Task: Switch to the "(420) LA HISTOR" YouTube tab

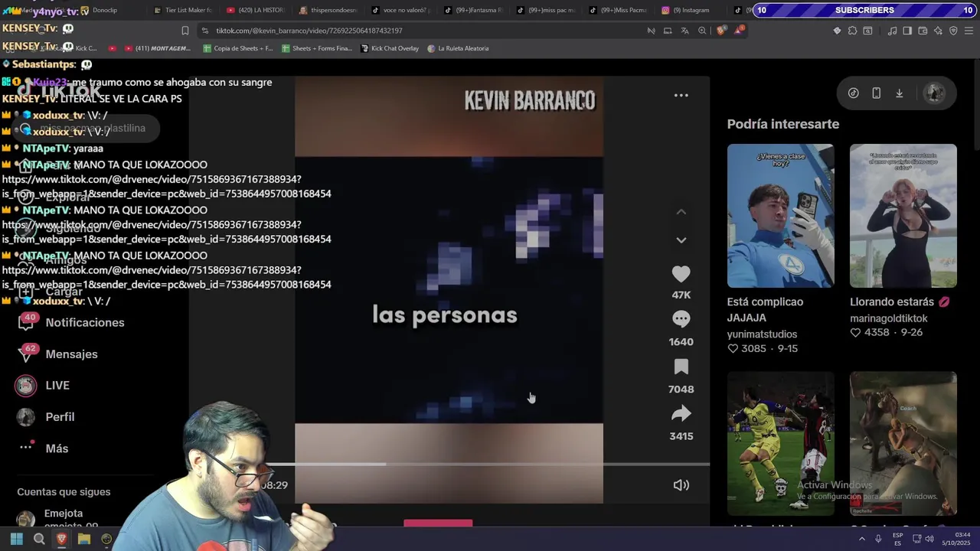Action: click(x=255, y=10)
